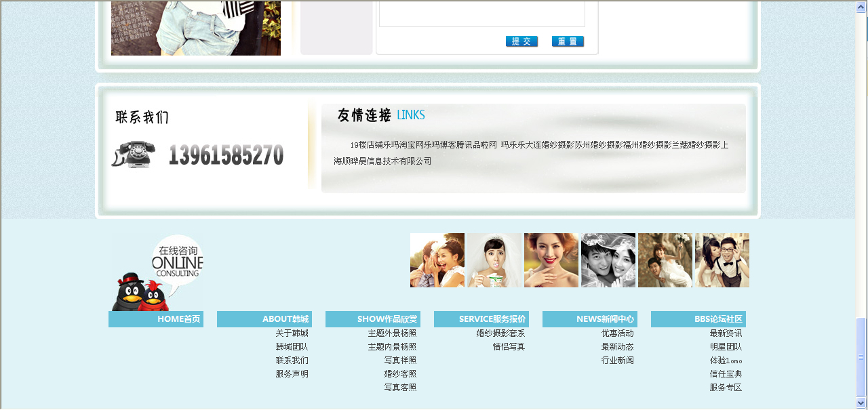Click inside the message text area
Viewport: 868px width, 410px height.
click(x=481, y=14)
